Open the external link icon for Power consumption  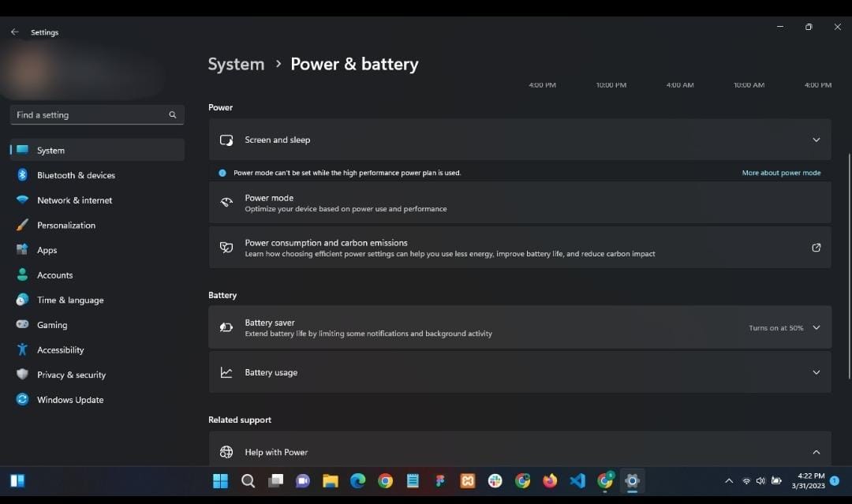point(816,248)
